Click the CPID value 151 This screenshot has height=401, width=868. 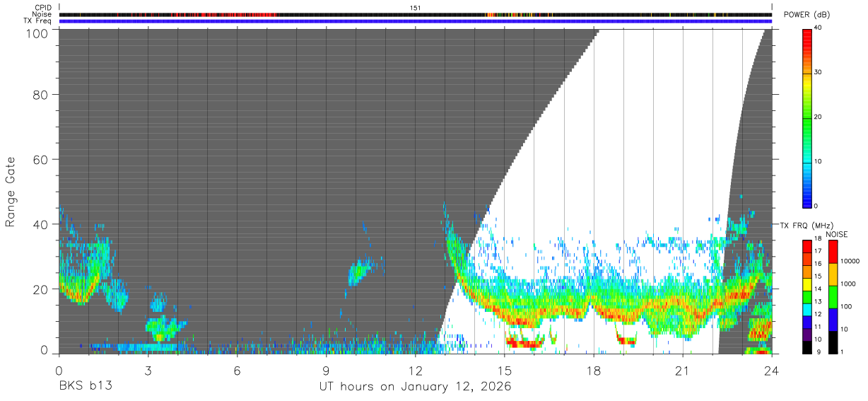[416, 8]
